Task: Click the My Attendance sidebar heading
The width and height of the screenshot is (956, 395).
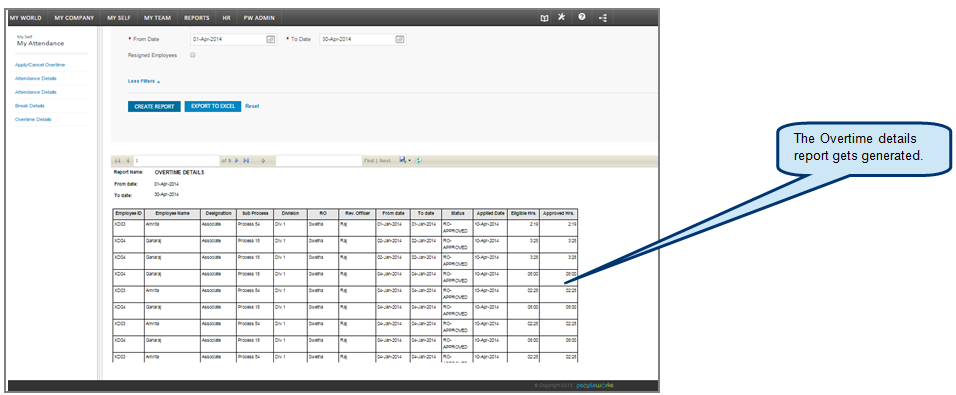Action: [40, 44]
